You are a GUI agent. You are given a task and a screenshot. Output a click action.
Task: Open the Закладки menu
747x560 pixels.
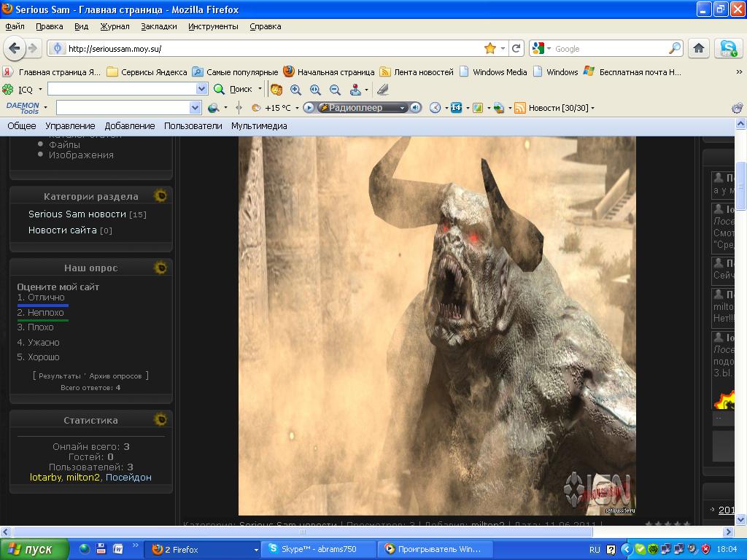coord(158,26)
